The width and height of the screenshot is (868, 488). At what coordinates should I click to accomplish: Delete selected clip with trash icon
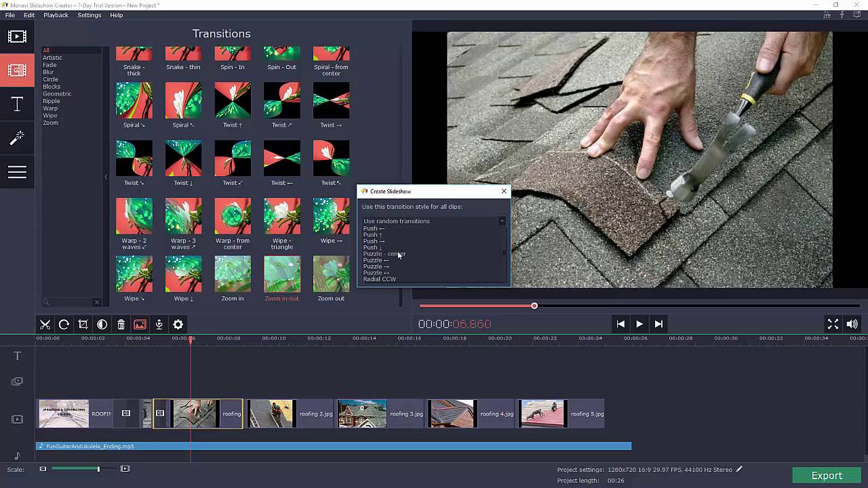click(x=121, y=325)
